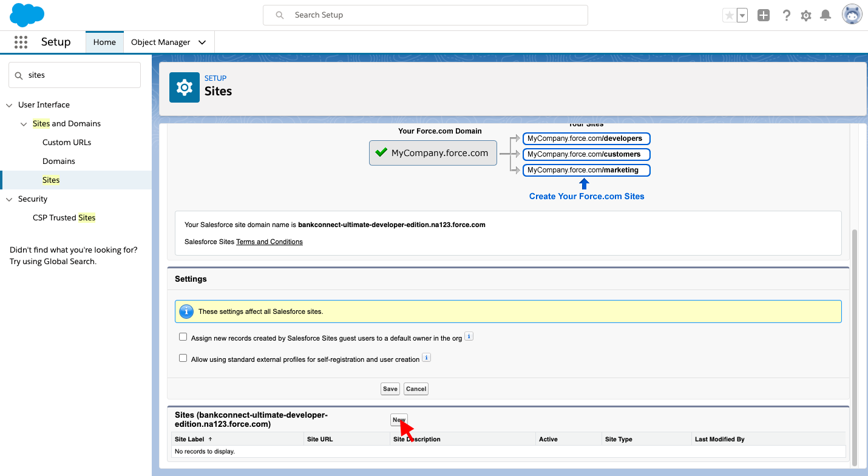Viewport: 868px width, 476px height.
Task: Click the Active column header
Action: [548, 439]
